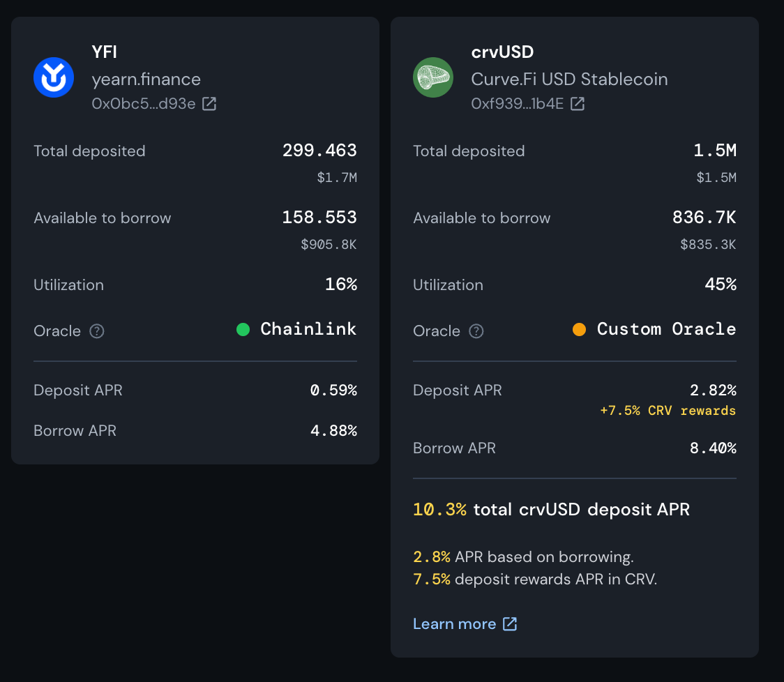Click the 299.463 total deposited value
Viewport: 784px width, 682px height.
tap(319, 151)
